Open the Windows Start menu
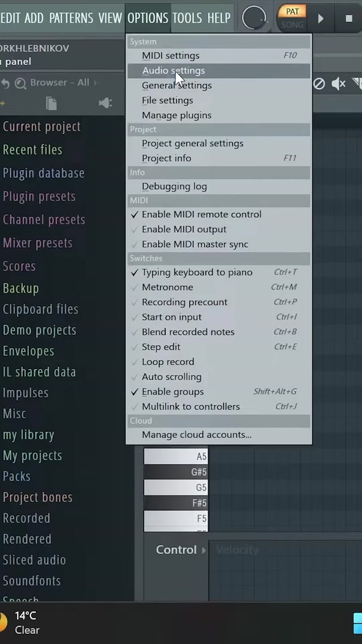Image resolution: width=362 pixels, height=644 pixels. coord(357,622)
